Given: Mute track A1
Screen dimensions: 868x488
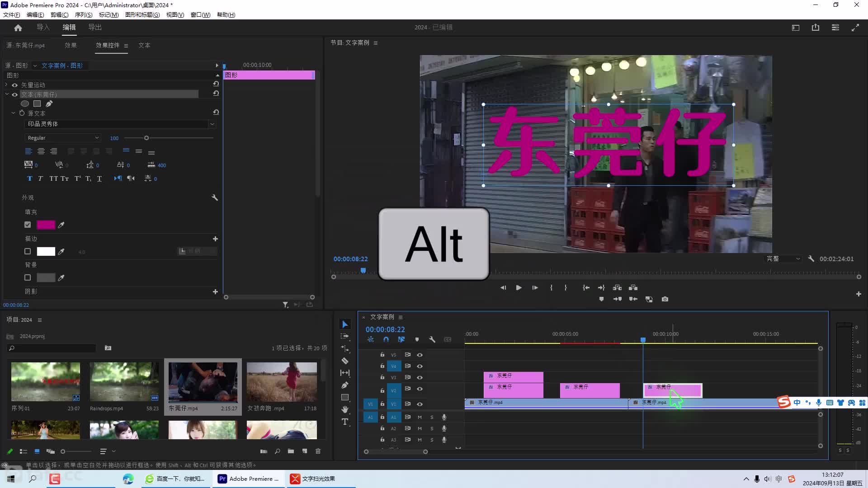Looking at the screenshot, I should tap(420, 417).
